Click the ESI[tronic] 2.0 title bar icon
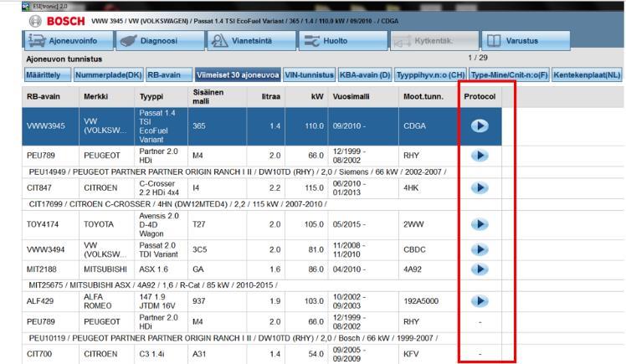626x364 pixels. click(x=26, y=6)
